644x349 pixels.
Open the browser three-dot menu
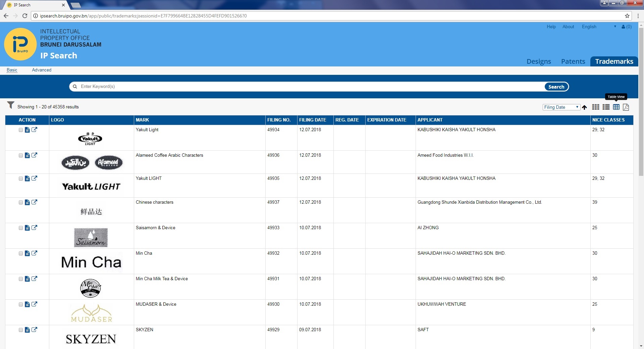click(x=638, y=16)
